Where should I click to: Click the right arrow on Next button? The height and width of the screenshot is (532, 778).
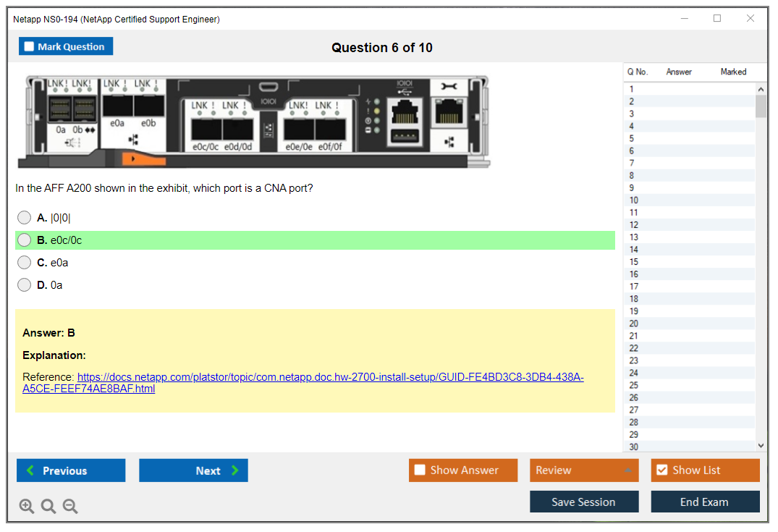pyautogui.click(x=235, y=470)
